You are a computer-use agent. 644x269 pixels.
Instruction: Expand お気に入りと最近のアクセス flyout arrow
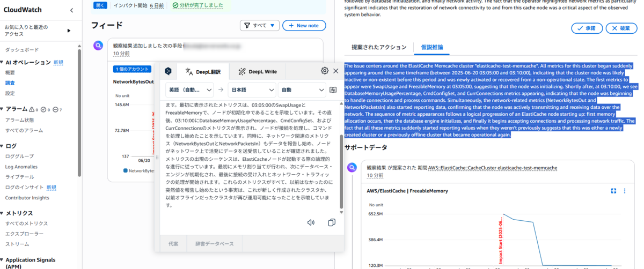69,31
